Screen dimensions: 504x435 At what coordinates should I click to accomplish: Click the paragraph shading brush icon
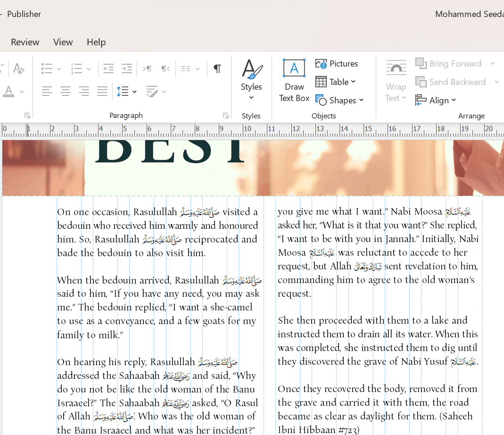coord(152,92)
